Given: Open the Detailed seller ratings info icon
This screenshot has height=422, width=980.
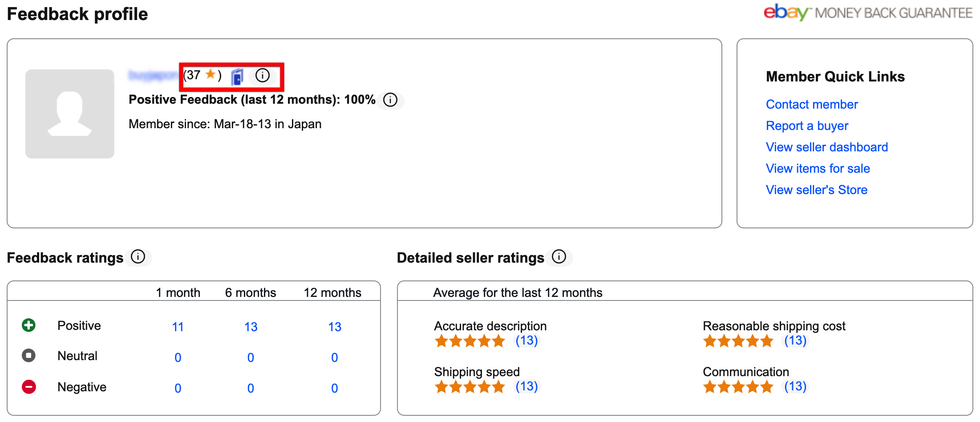Looking at the screenshot, I should pos(559,257).
